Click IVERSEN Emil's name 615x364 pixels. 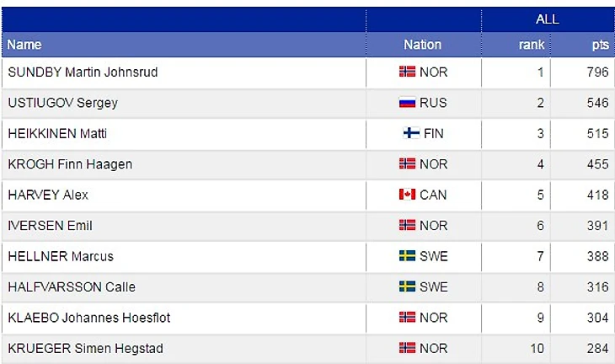pos(50,226)
